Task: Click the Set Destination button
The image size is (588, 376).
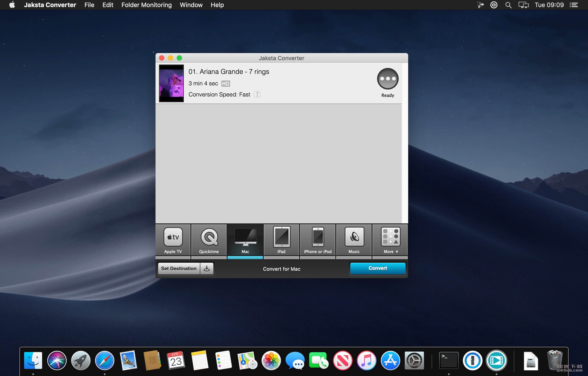Action: click(179, 269)
